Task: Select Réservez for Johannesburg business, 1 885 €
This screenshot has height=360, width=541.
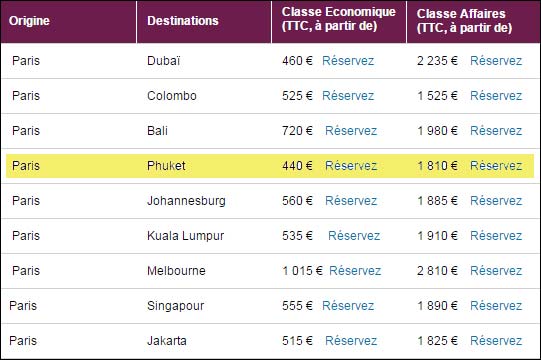Action: [x=496, y=201]
